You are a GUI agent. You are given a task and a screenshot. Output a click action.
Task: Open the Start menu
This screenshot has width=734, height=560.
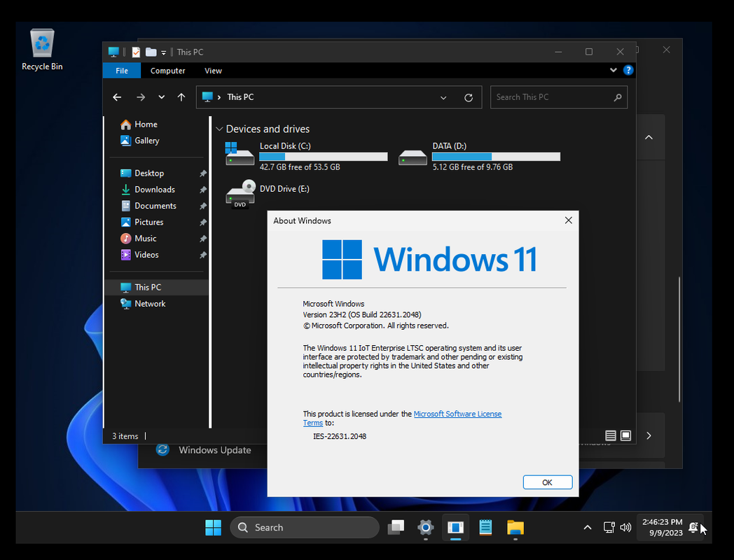point(213,528)
